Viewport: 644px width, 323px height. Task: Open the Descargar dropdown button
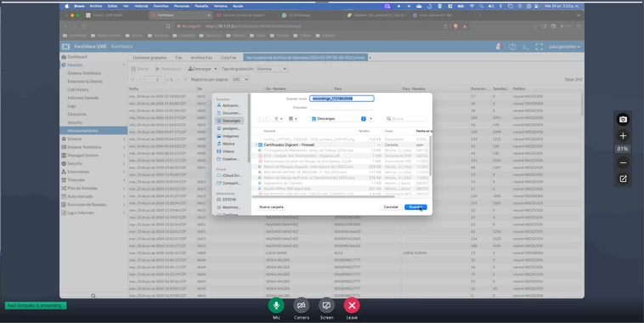202,69
